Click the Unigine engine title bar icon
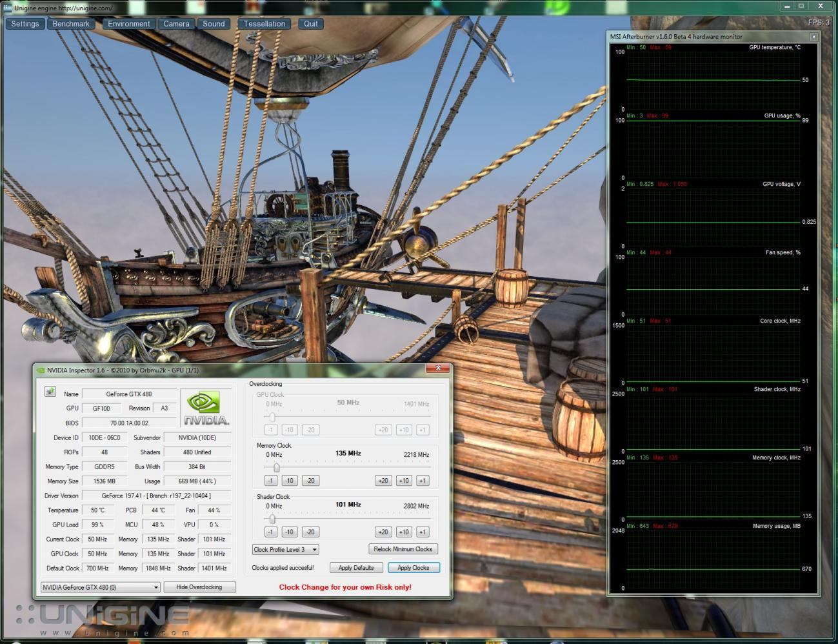Screen dimensions: 838x644 click(8, 8)
